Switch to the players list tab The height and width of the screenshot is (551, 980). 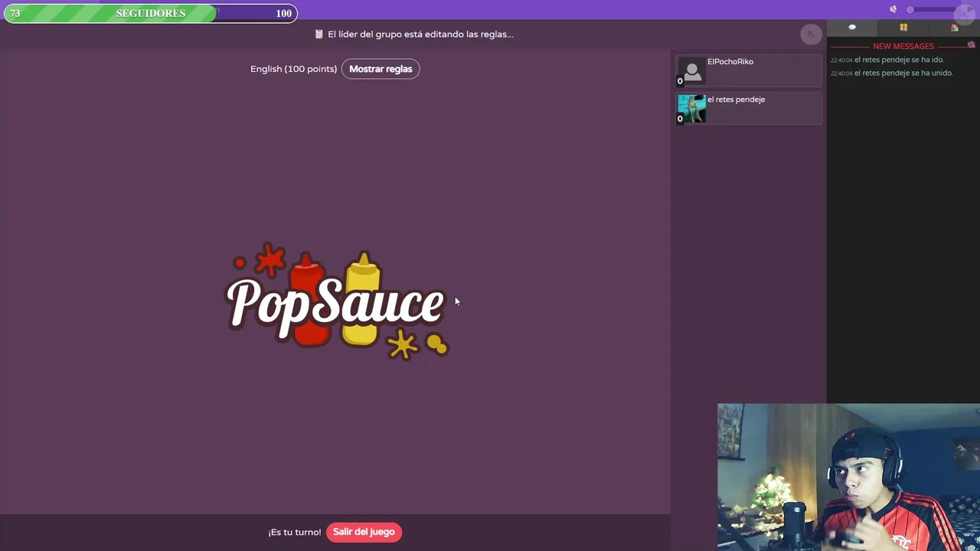[x=903, y=28]
